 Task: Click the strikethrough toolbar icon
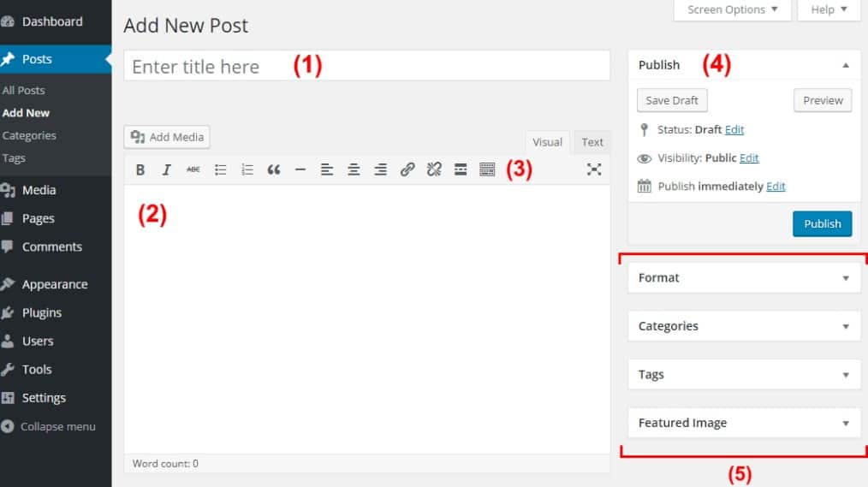pos(193,169)
